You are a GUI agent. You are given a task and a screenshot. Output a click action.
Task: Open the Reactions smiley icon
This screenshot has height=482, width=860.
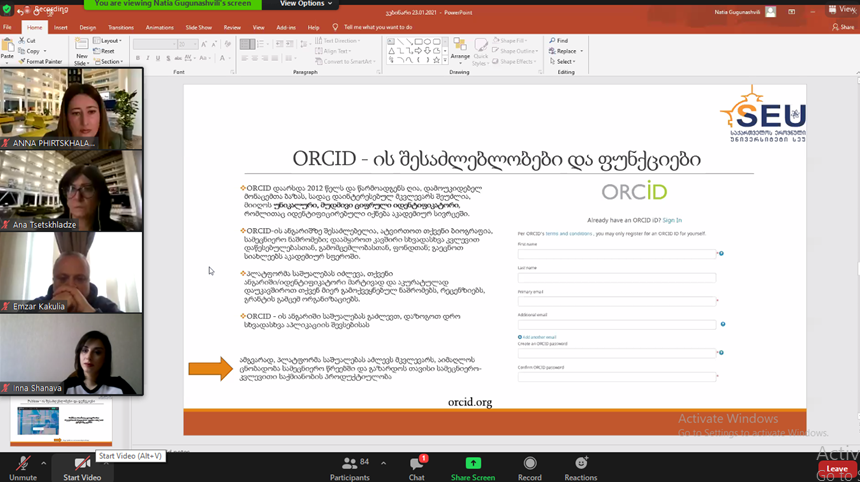click(x=581, y=463)
